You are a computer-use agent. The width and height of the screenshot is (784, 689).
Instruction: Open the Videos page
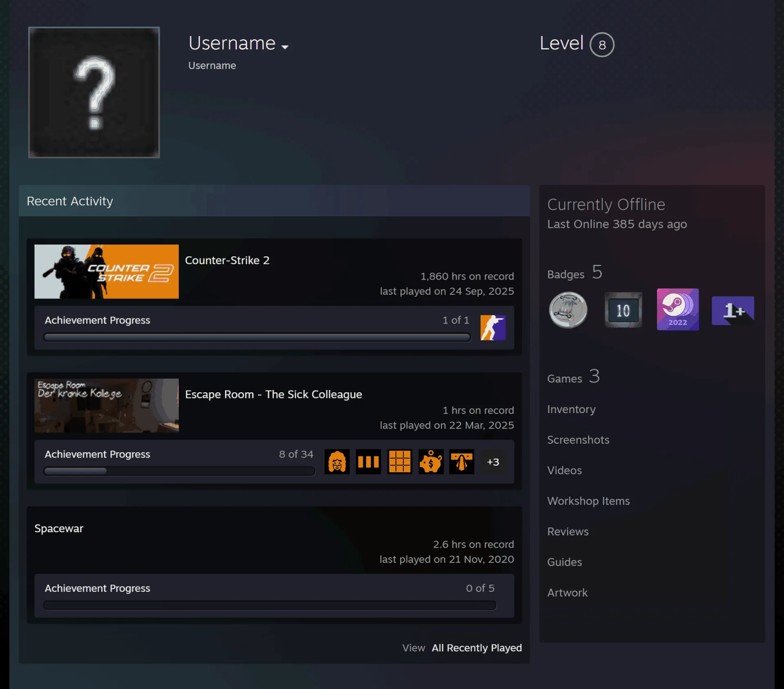point(564,470)
